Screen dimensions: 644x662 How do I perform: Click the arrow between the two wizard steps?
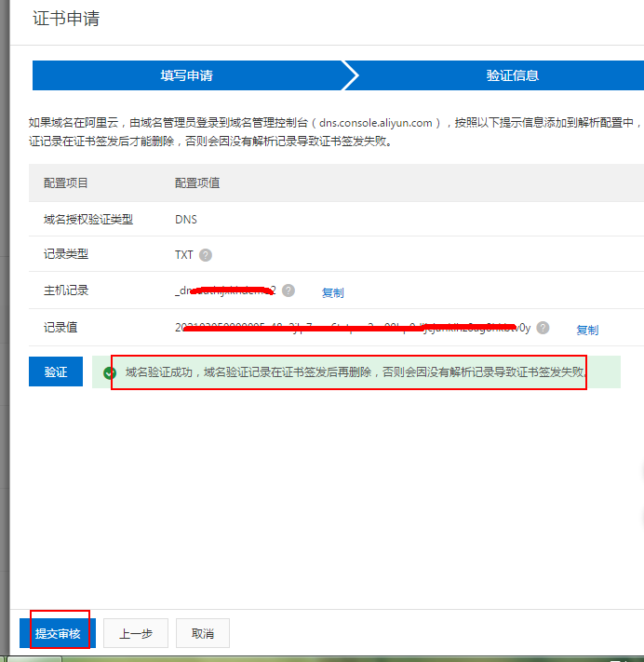(x=349, y=75)
